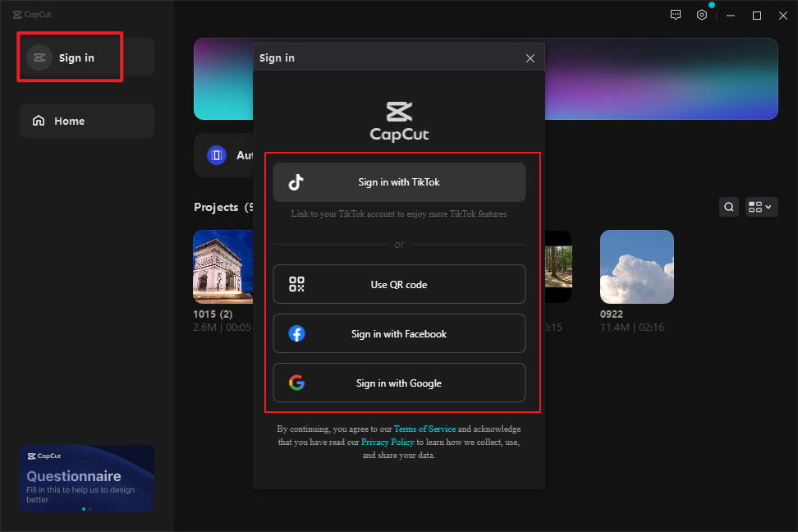Open the settings hexagon icon
The image size is (798, 532).
[x=702, y=15]
